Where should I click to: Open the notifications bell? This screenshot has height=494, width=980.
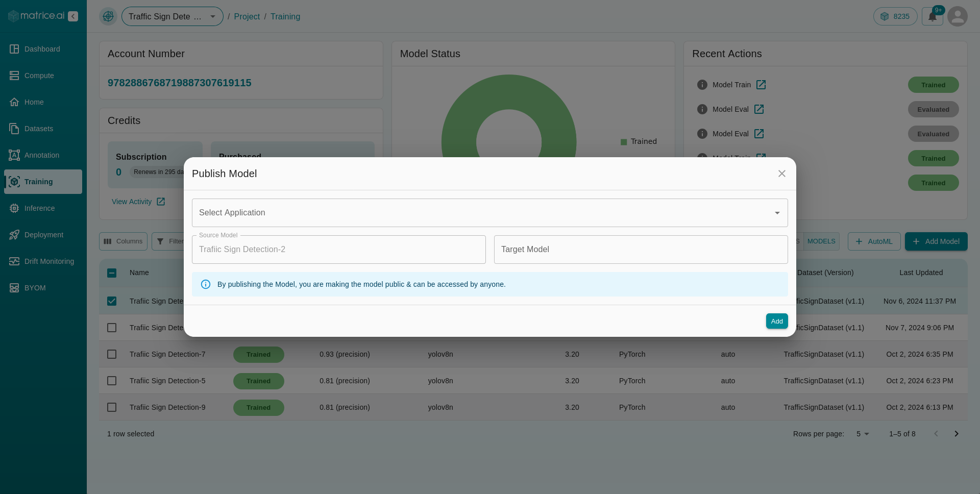click(x=933, y=16)
